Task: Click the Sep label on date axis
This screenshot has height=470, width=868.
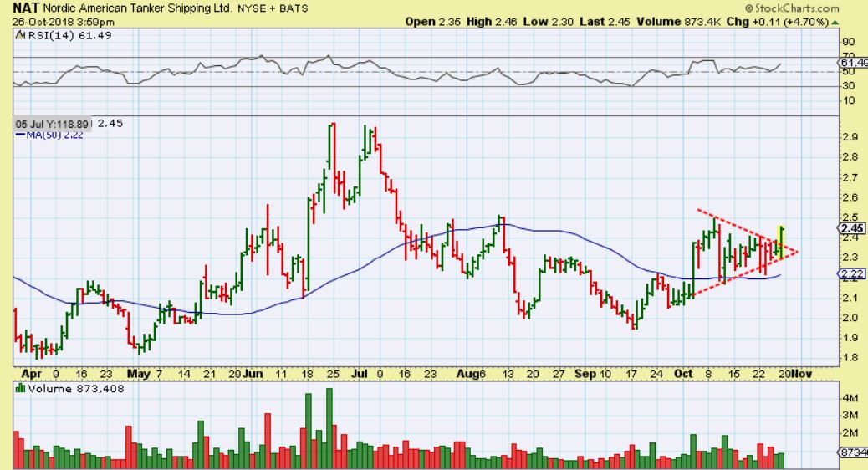Action: point(585,374)
